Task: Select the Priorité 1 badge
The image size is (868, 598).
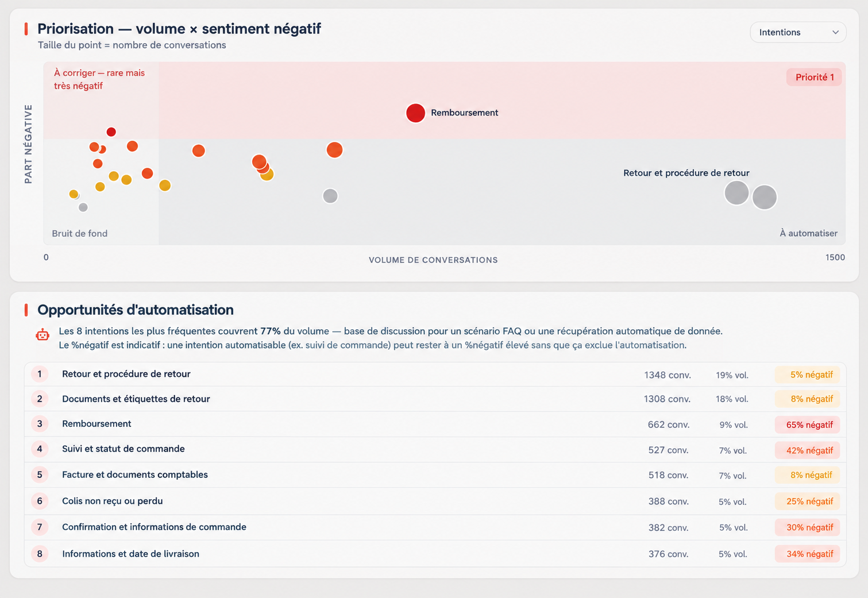Action: 814,77
